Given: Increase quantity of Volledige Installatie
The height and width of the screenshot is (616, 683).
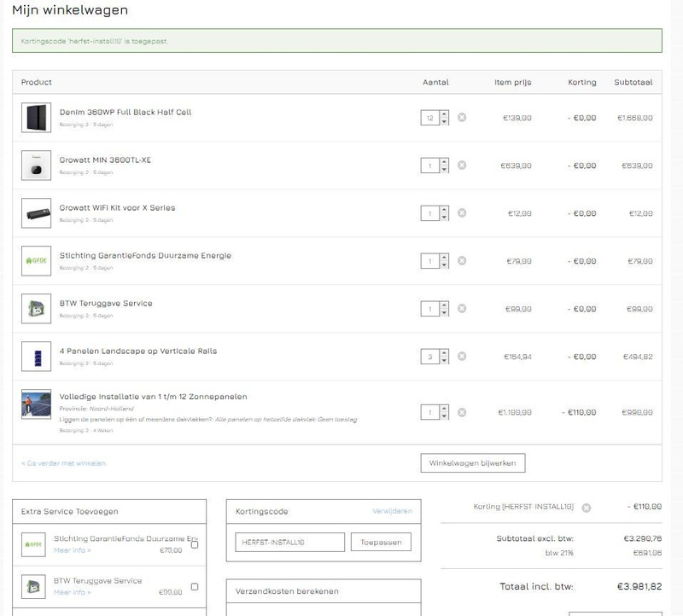Looking at the screenshot, I should coord(444,409).
